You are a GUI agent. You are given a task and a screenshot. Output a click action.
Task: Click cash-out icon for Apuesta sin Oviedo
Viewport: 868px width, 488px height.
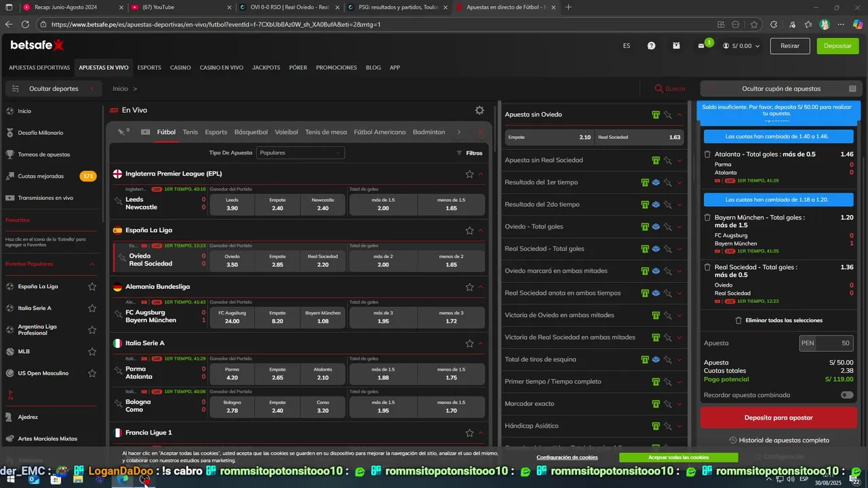pos(656,115)
